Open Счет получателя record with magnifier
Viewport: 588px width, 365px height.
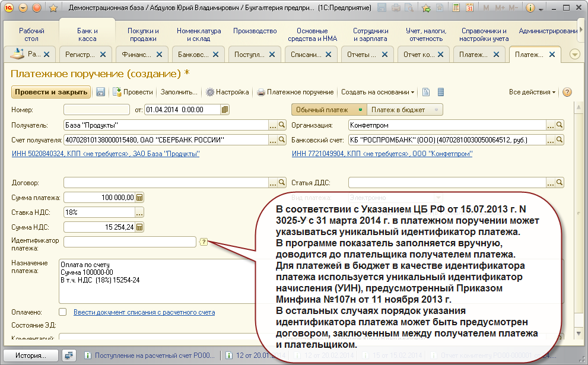pos(282,140)
